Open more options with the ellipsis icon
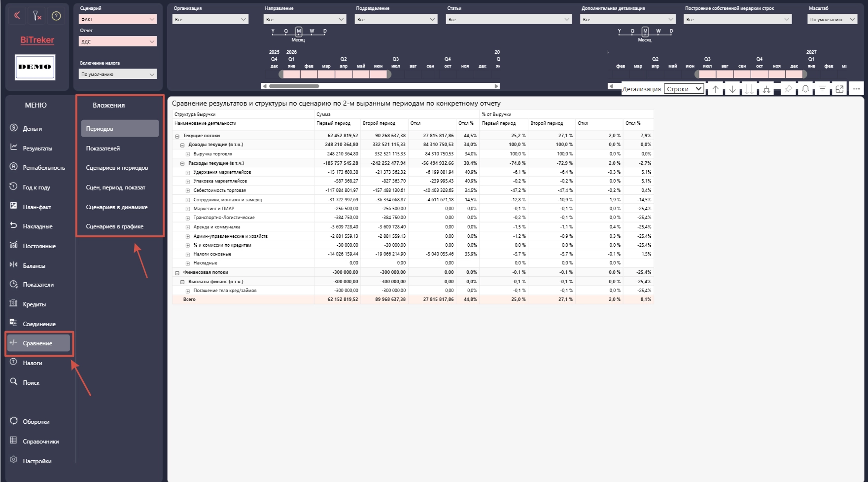 (857, 89)
